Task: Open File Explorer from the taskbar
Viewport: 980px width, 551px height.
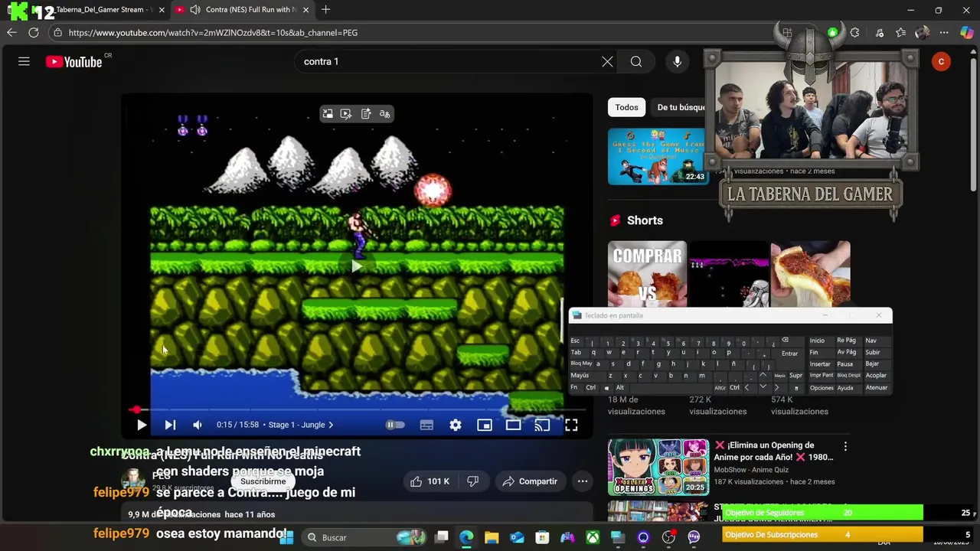Action: pos(492,537)
